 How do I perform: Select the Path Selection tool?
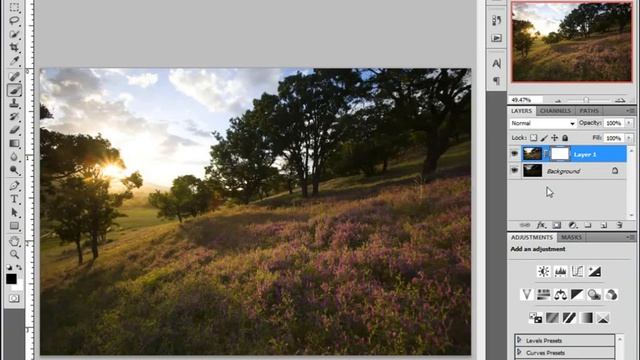click(14, 213)
